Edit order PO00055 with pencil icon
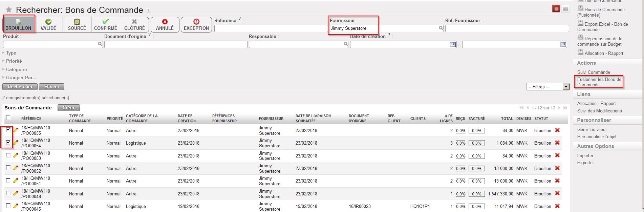 (x=16, y=130)
